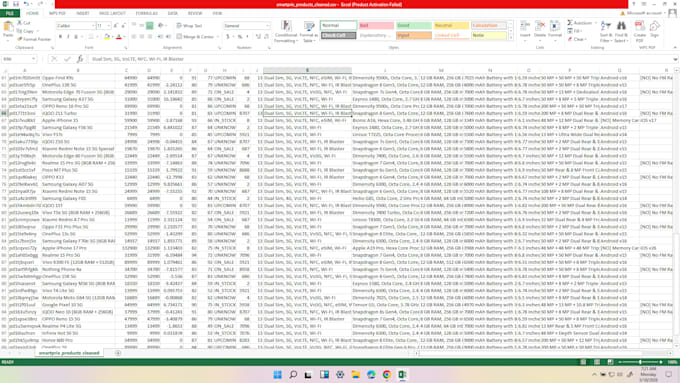Click the Merge & Center button

(195, 37)
